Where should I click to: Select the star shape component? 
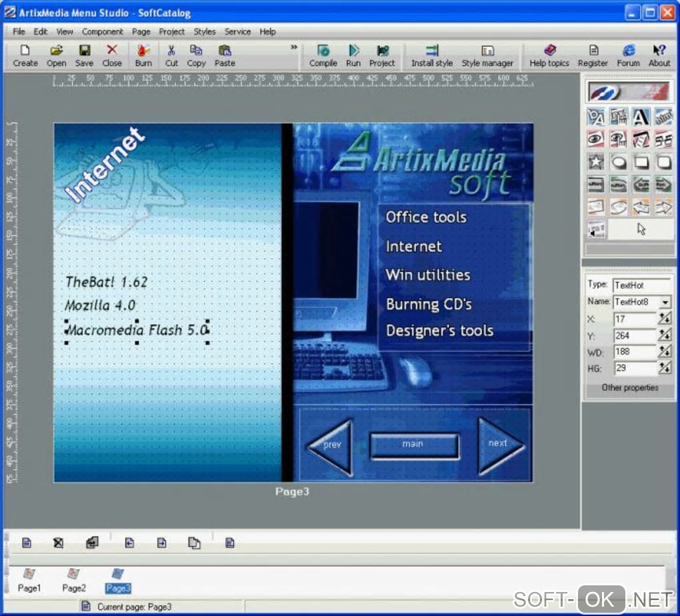(596, 162)
